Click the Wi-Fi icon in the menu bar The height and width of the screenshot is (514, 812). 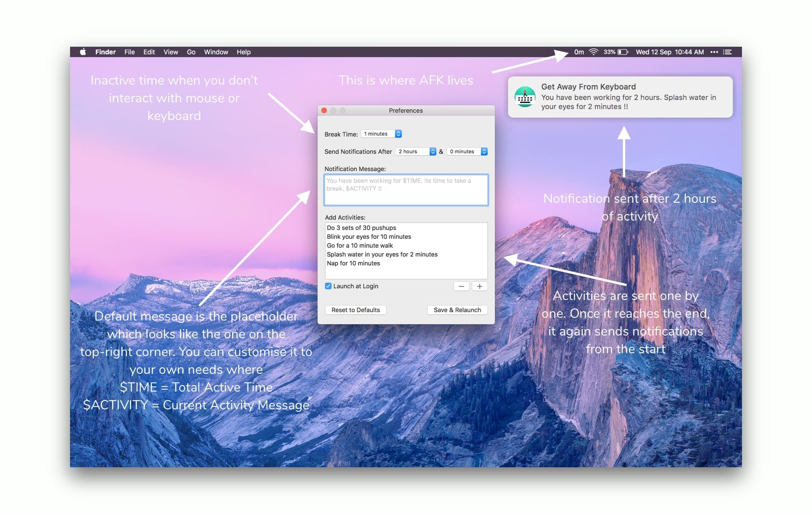[594, 52]
